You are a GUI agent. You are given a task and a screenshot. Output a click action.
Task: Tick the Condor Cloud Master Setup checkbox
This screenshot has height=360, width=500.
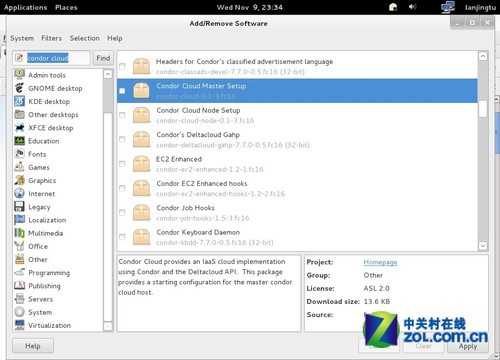tap(122, 90)
